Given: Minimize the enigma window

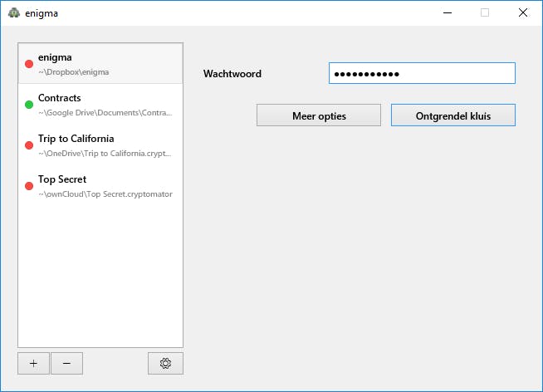Looking at the screenshot, I should [x=448, y=12].
